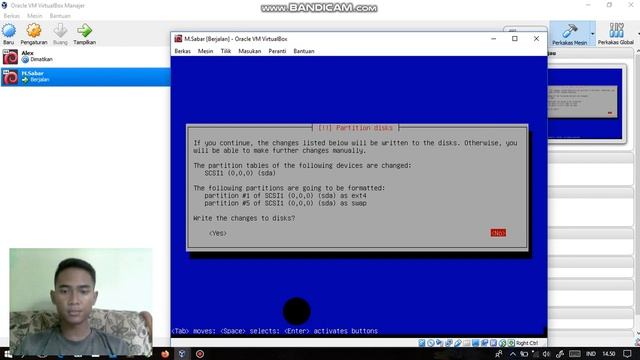Click volume speaker icon in system tray
Viewport: 640px width, 360px height.
pos(547,354)
